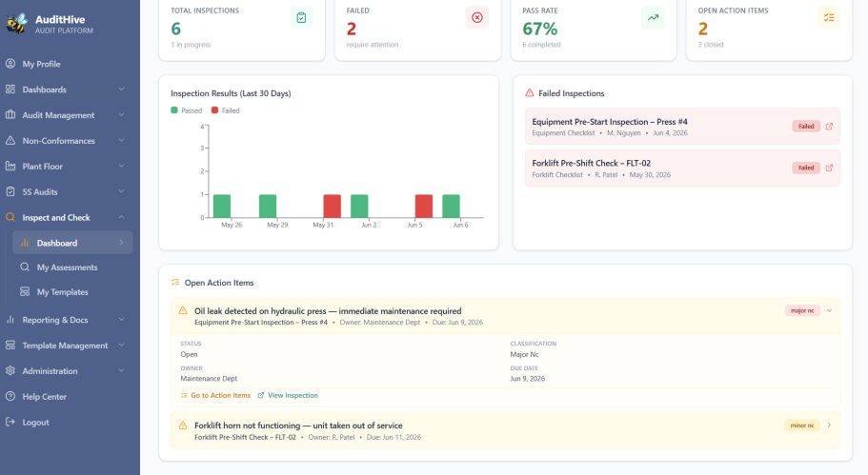Click the Non-Conformances warning triangle icon
This screenshot has width=868, height=475.
click(10, 141)
